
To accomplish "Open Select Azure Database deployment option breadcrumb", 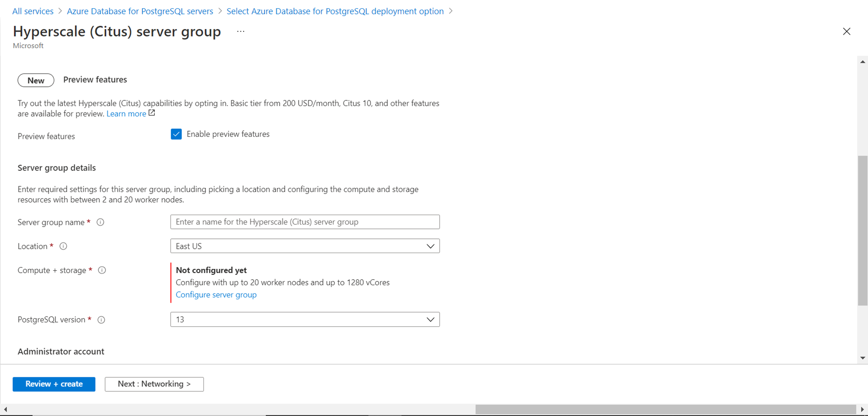I will [x=335, y=11].
